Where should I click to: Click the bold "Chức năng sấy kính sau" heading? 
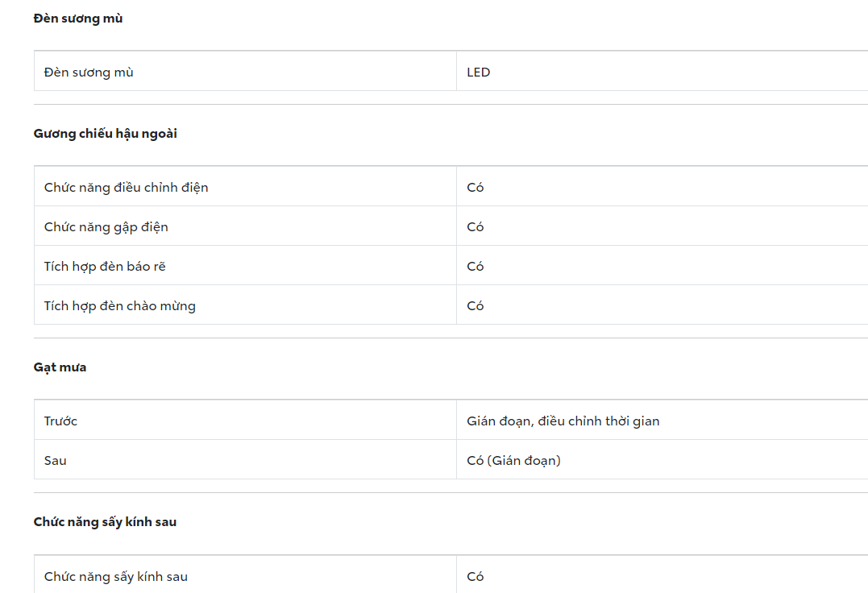(106, 522)
